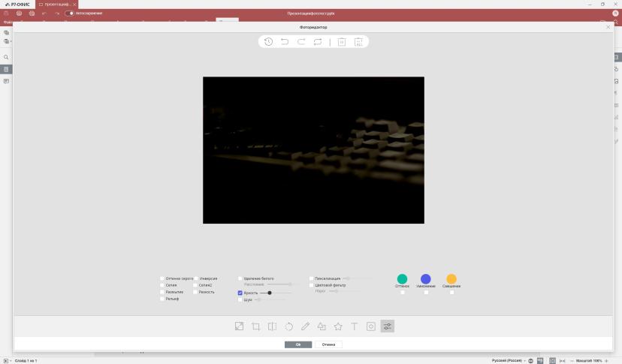Click the spell check globe icon

tap(531, 361)
